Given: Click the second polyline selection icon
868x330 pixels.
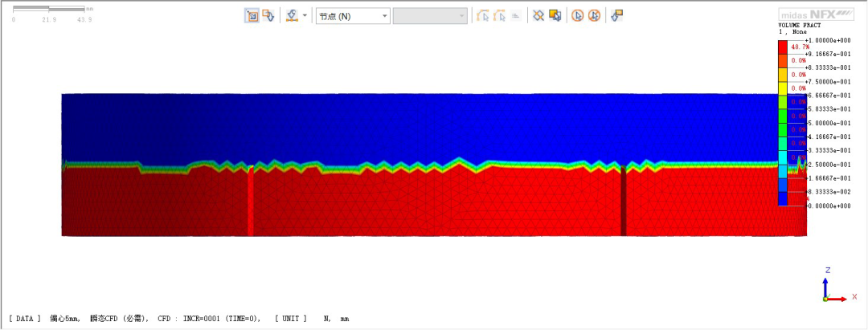Looking at the screenshot, I should pyautogui.click(x=500, y=15).
